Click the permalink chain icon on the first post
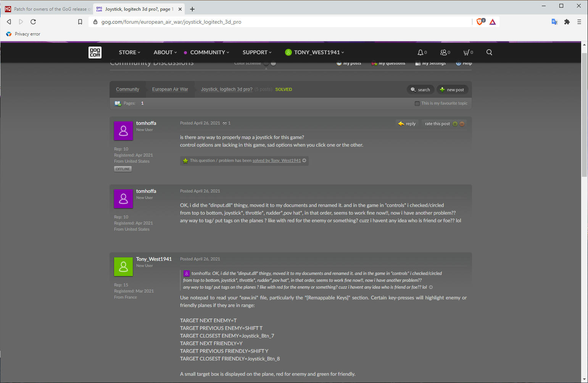 [x=225, y=123]
